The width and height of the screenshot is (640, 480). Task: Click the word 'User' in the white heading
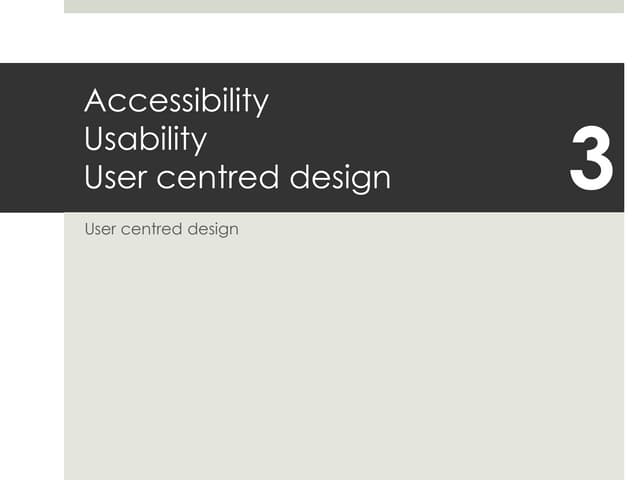click(x=113, y=177)
